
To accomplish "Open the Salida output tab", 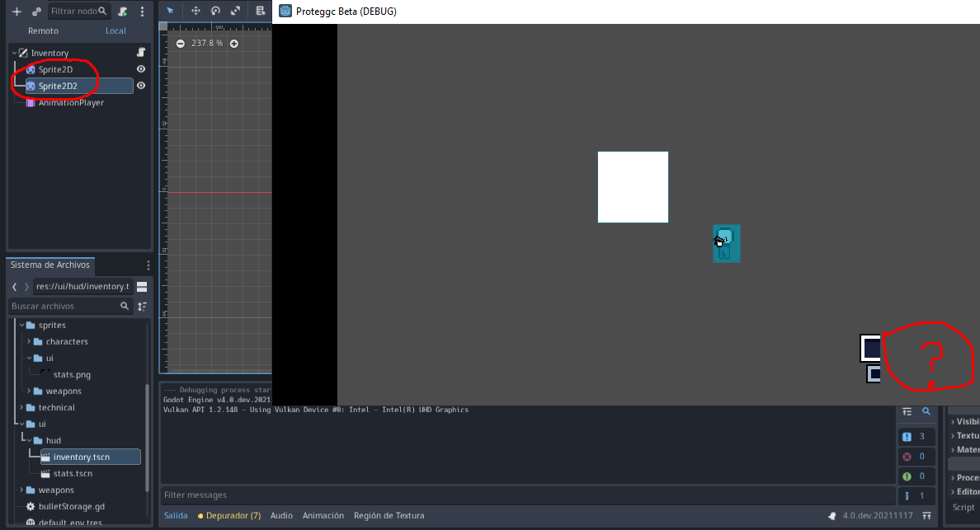I will (x=176, y=516).
